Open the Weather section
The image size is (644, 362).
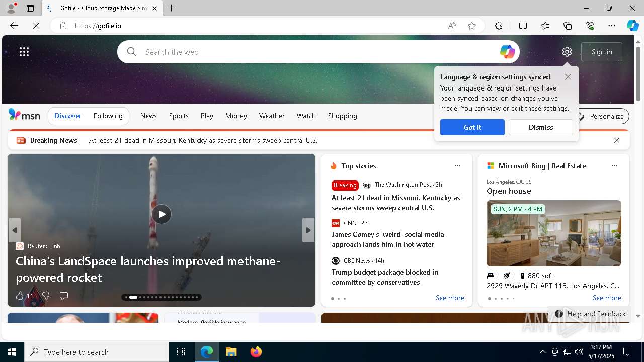272,116
